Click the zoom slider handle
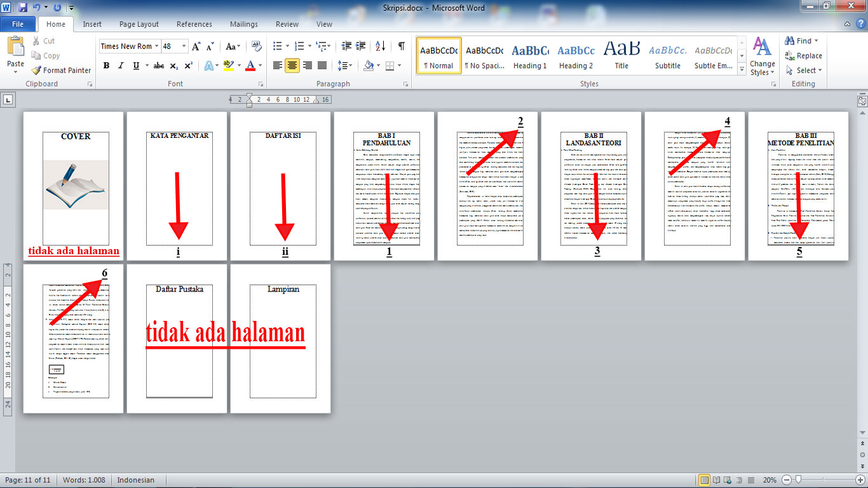Screen dimensions: 868x488 (799, 480)
